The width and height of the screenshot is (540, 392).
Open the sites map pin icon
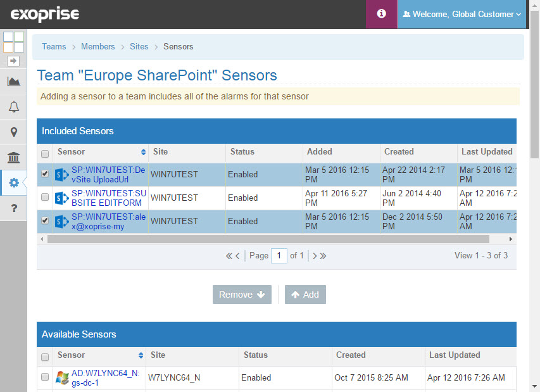click(13, 132)
